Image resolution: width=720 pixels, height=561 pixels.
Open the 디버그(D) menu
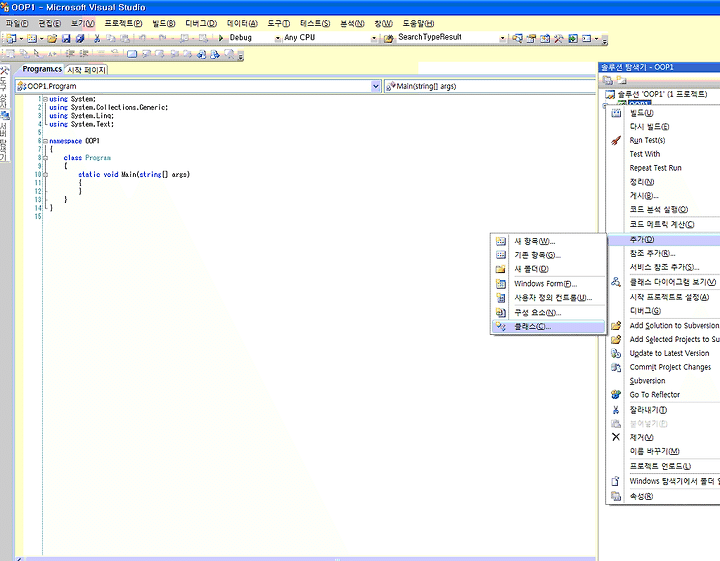click(201, 23)
